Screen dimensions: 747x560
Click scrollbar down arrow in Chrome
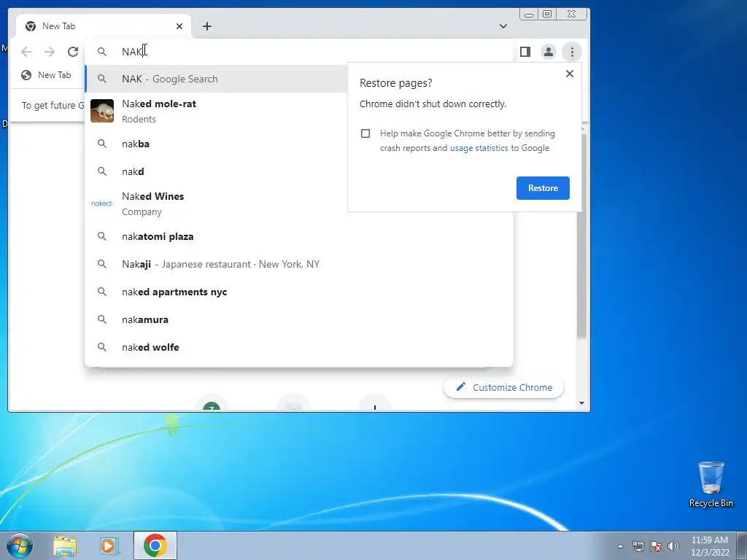581,403
